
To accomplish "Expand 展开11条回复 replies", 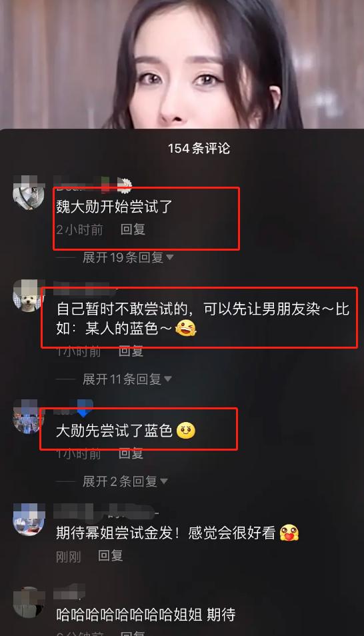I will (x=127, y=379).
